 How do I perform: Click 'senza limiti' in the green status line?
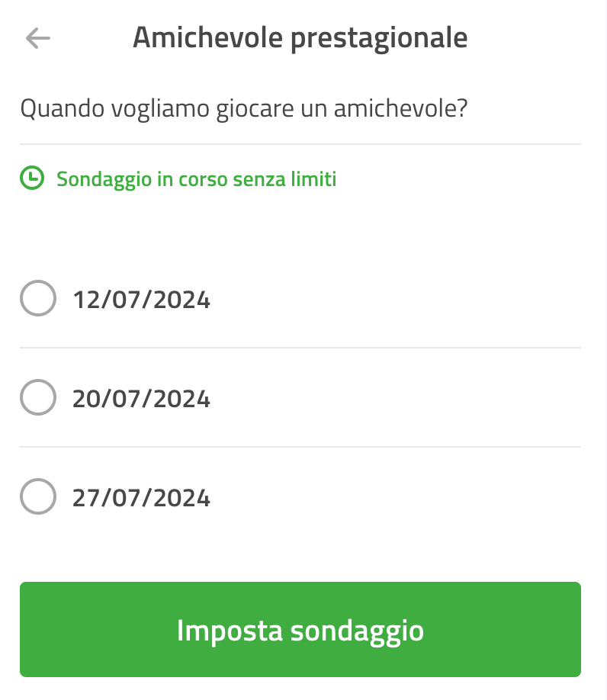pyautogui.click(x=284, y=178)
